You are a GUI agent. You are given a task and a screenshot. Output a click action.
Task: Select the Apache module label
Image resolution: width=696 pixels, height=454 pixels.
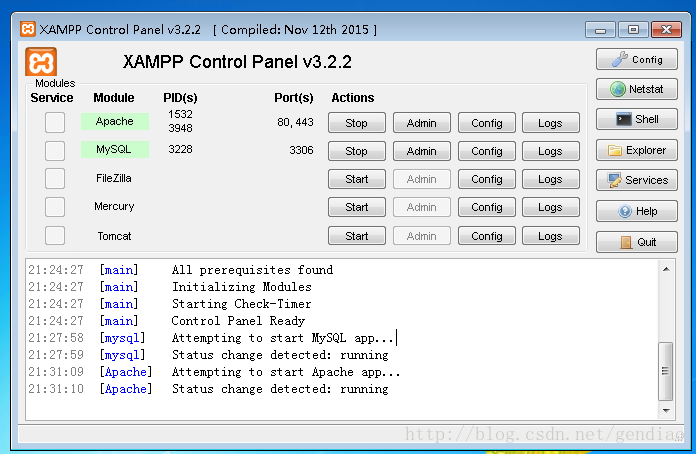[115, 121]
